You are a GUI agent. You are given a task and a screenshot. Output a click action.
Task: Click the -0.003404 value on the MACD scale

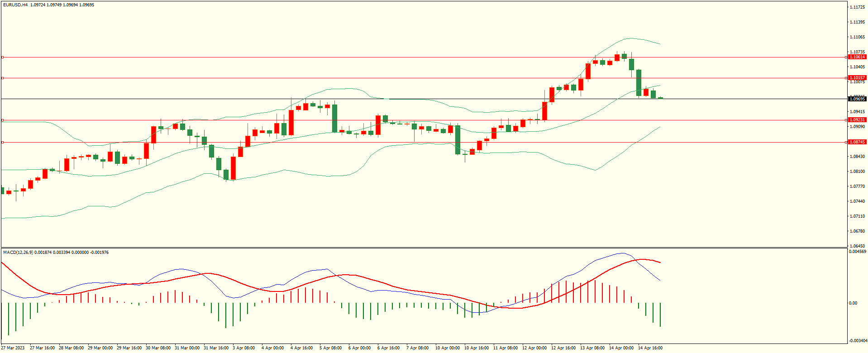[x=858, y=341]
